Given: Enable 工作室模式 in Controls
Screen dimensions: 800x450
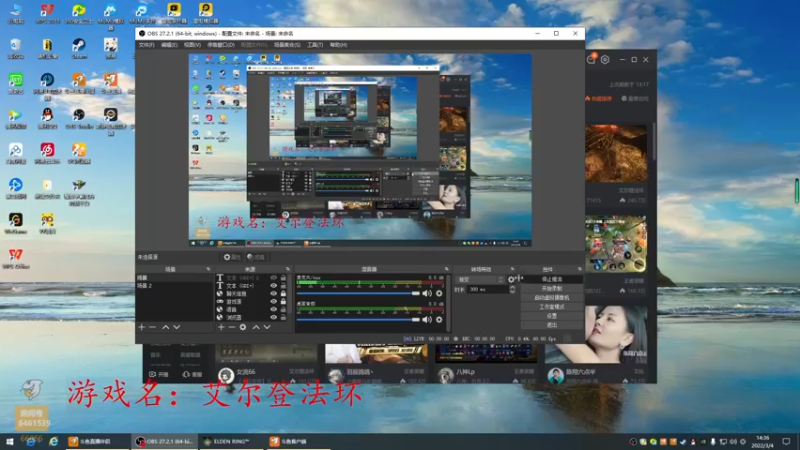Looking at the screenshot, I should tap(552, 307).
